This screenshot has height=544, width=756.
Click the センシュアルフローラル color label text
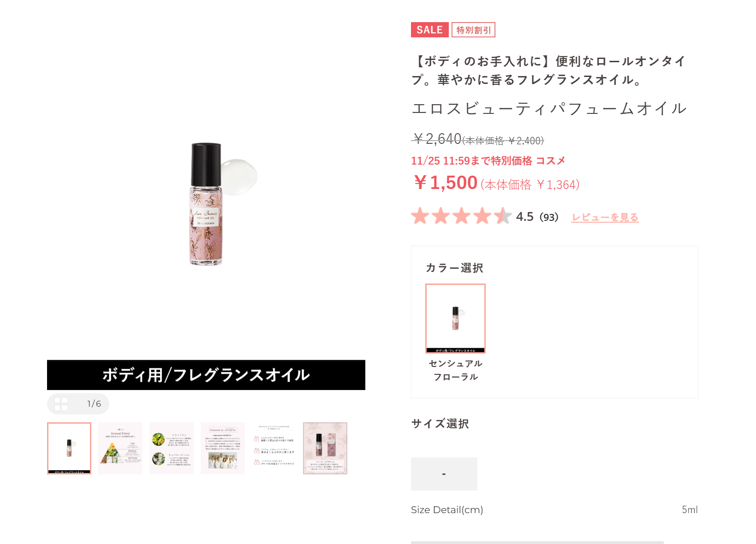coord(455,370)
